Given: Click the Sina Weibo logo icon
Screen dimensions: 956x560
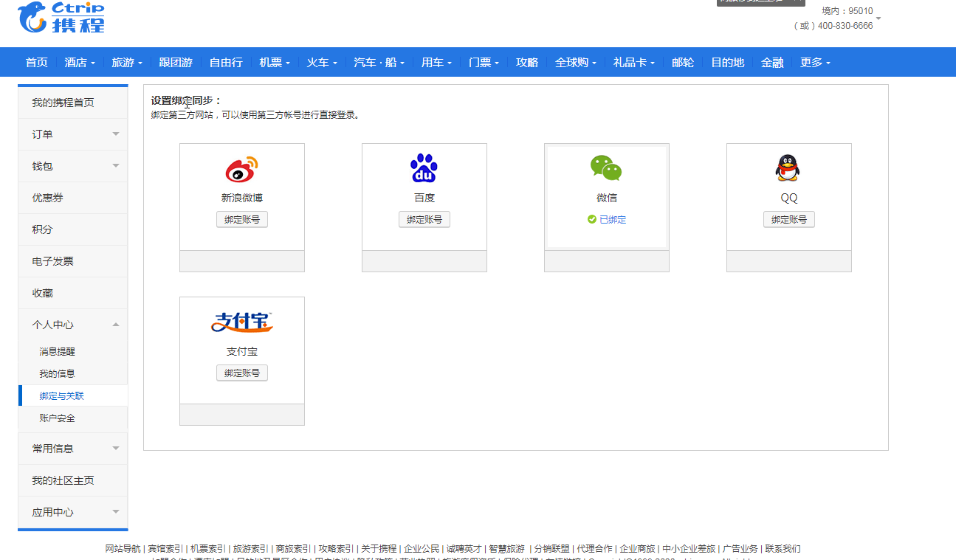Looking at the screenshot, I should [241, 169].
